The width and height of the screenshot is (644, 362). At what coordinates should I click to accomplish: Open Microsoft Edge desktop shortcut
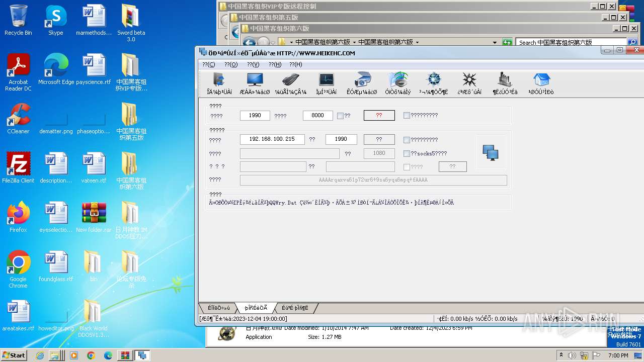pyautogui.click(x=56, y=69)
